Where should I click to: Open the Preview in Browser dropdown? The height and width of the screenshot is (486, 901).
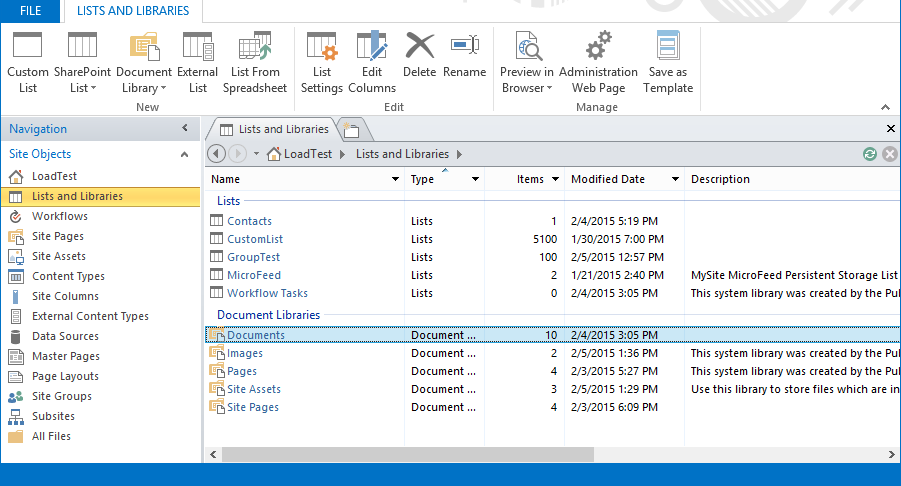(527, 80)
